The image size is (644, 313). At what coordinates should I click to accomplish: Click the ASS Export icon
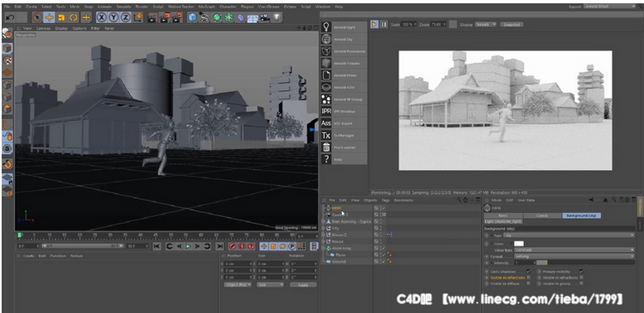click(326, 123)
